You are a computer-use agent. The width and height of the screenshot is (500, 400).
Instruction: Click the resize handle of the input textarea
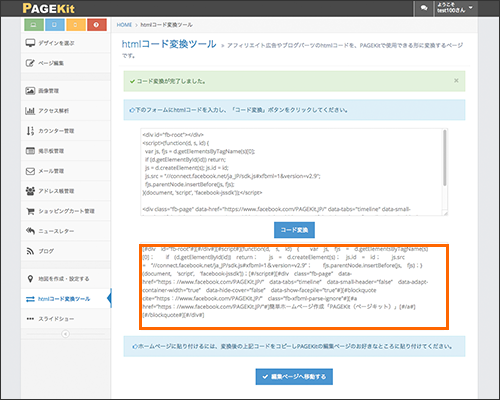point(445,213)
